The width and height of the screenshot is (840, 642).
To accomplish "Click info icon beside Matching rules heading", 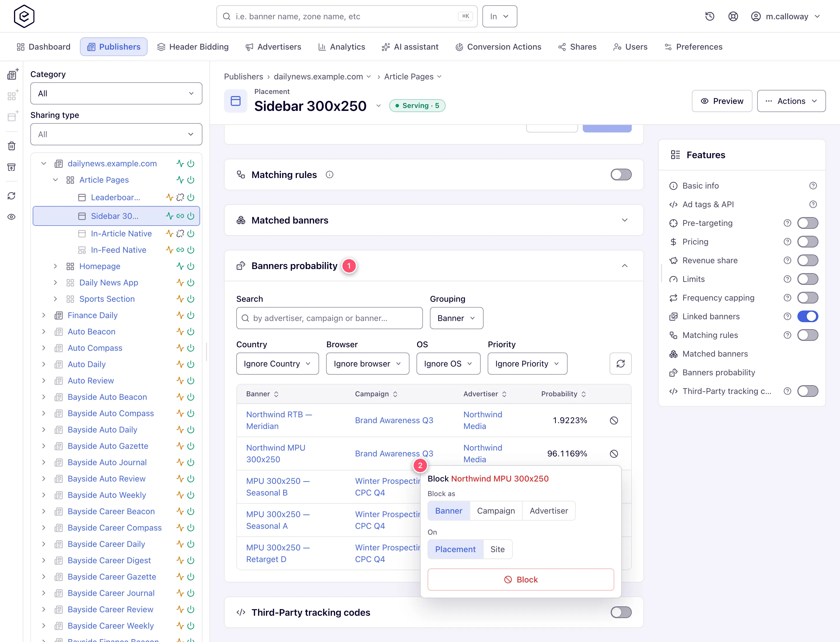I will pos(329,175).
